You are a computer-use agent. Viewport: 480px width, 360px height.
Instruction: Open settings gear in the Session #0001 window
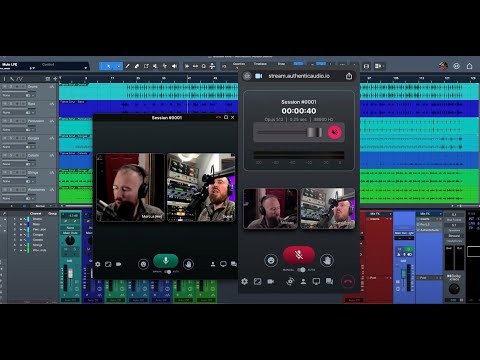click(x=98, y=264)
